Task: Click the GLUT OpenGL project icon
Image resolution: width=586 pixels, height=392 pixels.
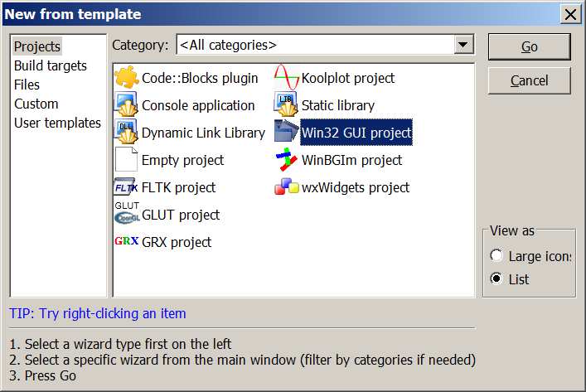Action: pos(127,213)
